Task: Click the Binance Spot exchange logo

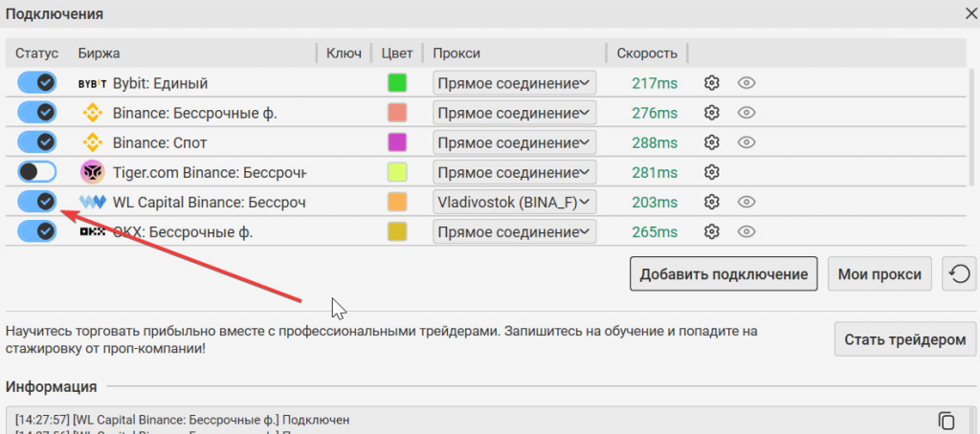Action: tap(93, 142)
